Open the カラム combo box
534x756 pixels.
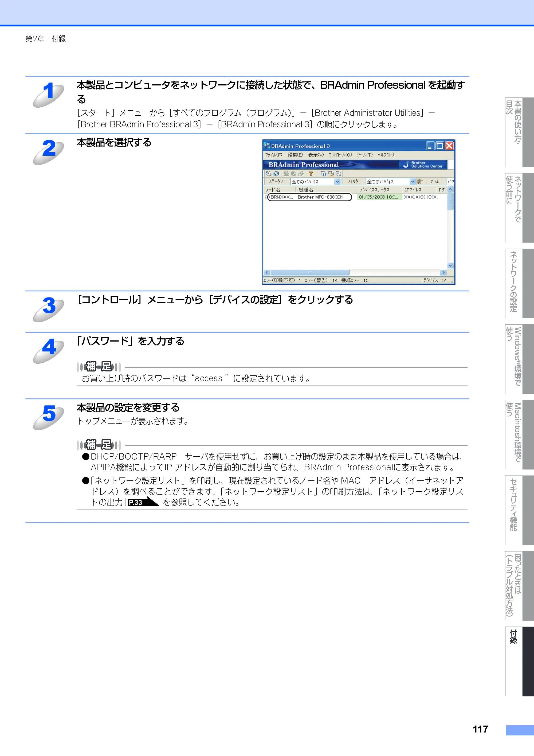click(x=450, y=181)
